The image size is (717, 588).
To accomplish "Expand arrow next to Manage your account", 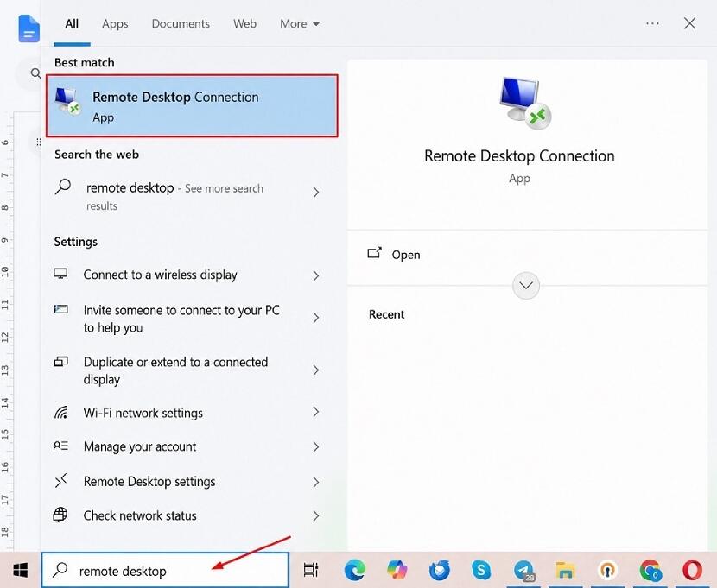I will tap(316, 446).
